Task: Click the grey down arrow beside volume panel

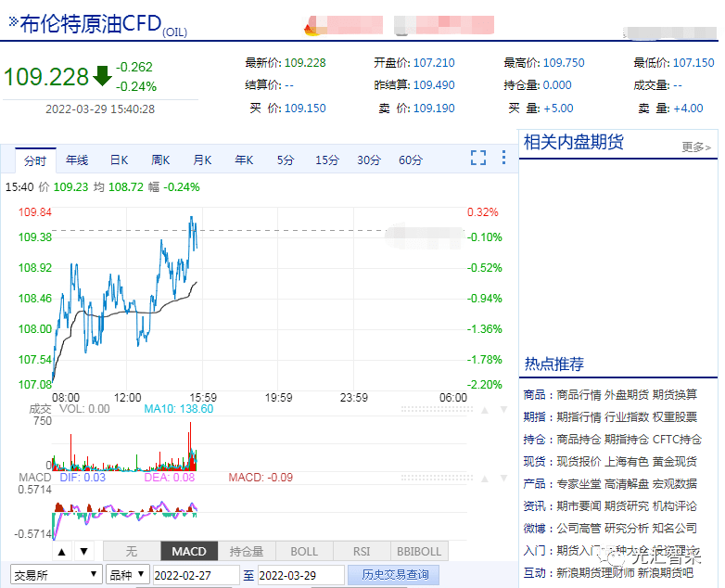Action: (x=504, y=410)
